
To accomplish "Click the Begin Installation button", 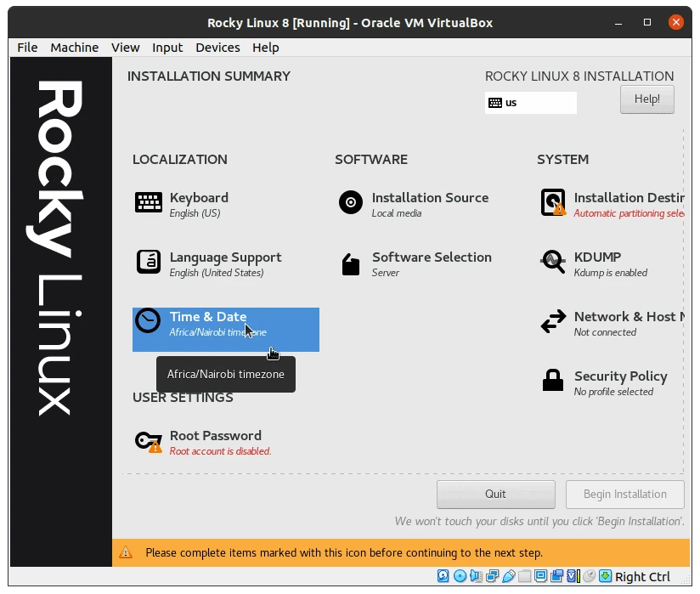I will pyautogui.click(x=625, y=494).
